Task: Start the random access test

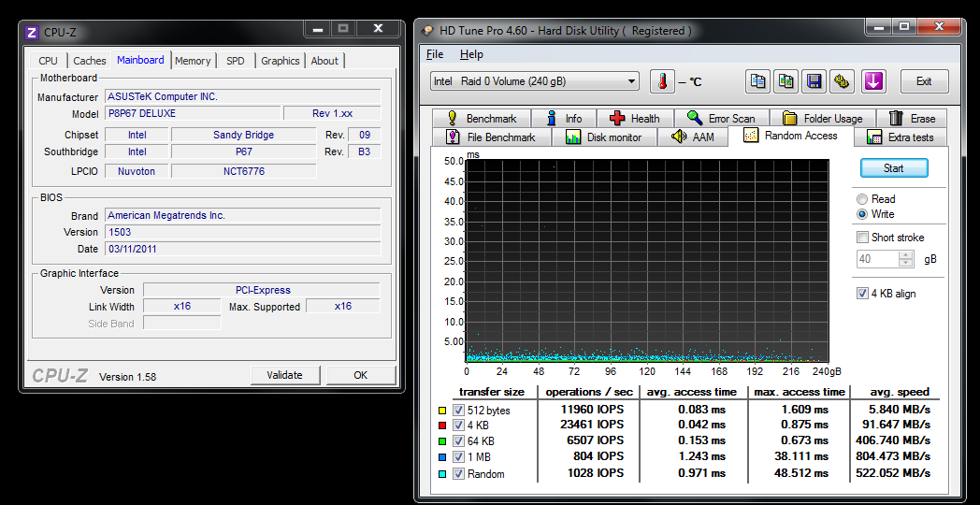Action: (x=894, y=168)
